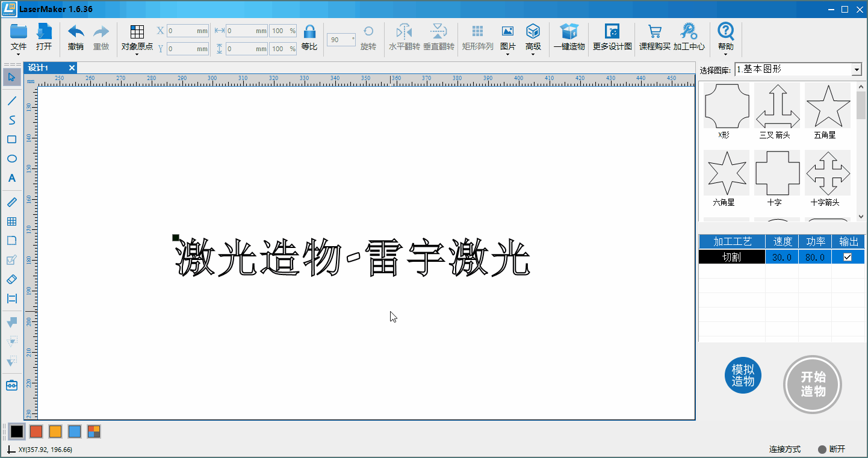Click the Y position input field
868x458 pixels.
pos(188,49)
